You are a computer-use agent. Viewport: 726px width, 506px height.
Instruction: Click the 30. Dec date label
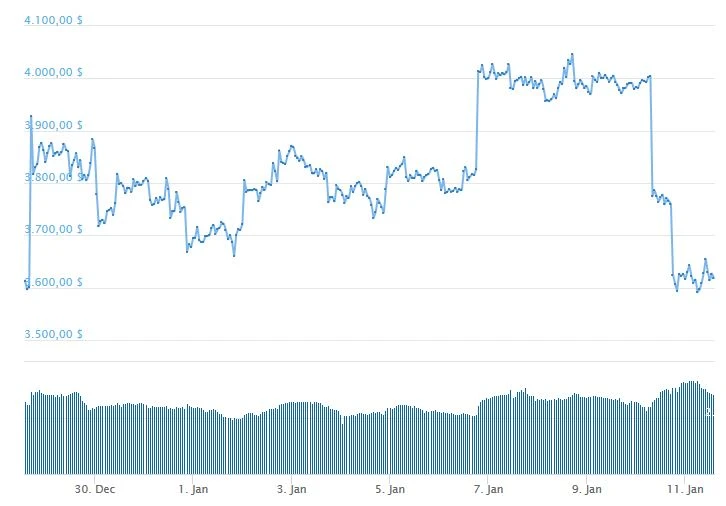[x=95, y=489]
